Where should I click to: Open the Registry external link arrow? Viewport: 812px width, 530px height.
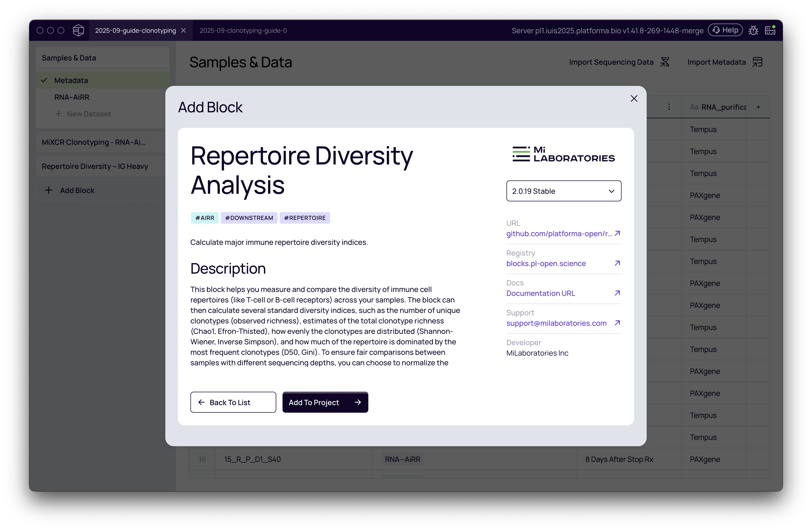617,263
